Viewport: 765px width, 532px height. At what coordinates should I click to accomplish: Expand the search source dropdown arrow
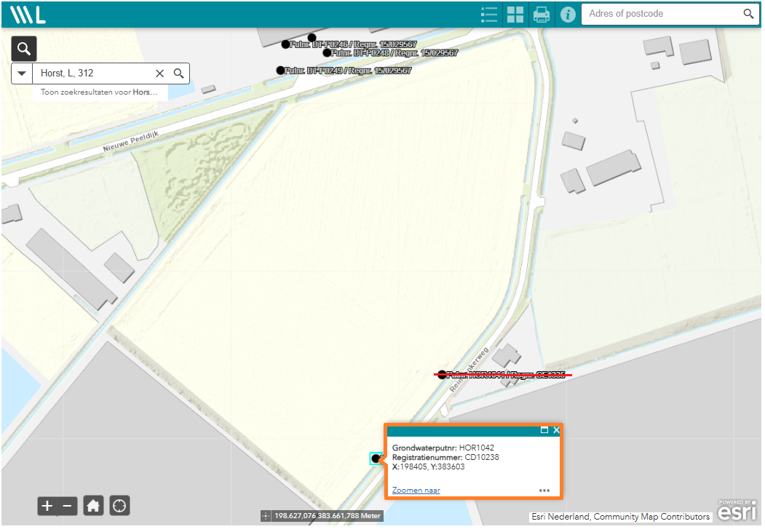click(x=22, y=74)
